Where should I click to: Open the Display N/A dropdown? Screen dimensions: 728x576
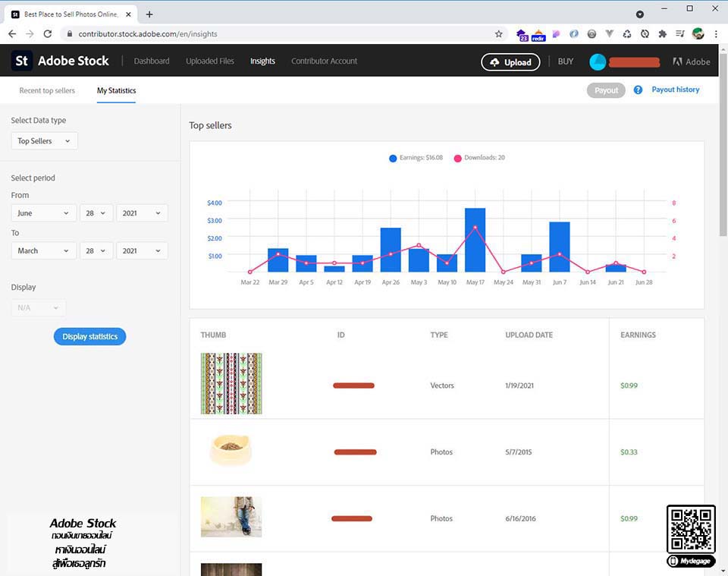(38, 307)
